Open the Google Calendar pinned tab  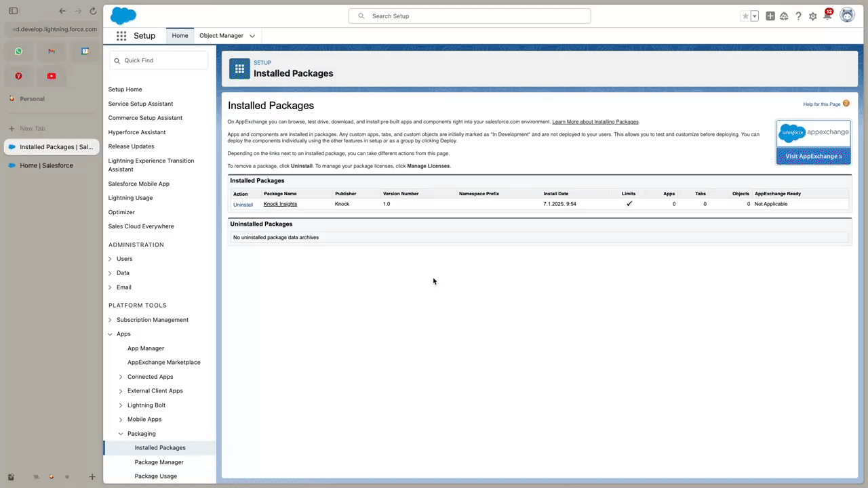point(85,51)
